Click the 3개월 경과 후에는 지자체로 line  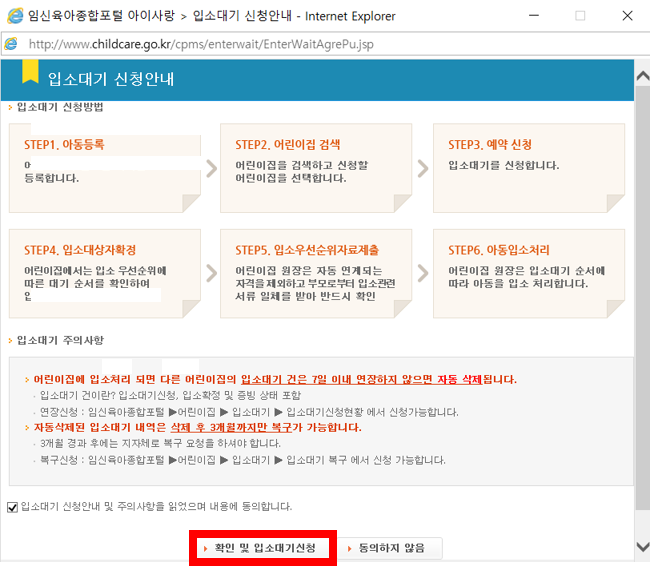click(160, 443)
